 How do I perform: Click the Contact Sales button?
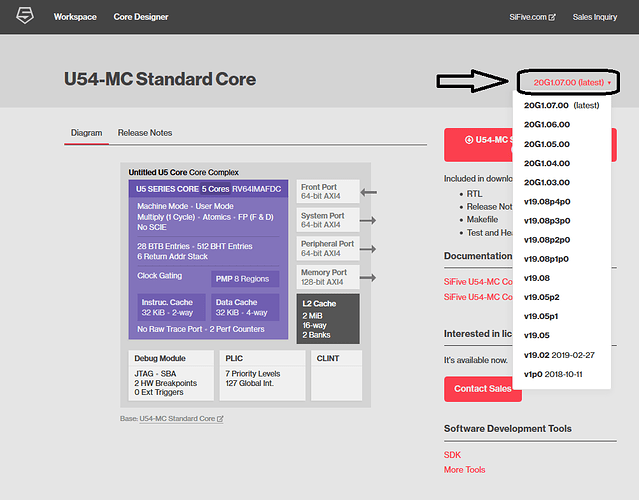[x=483, y=389]
